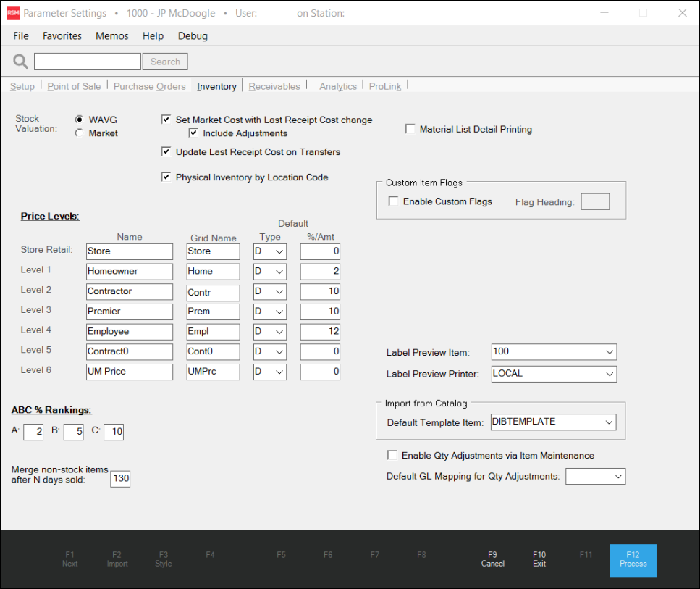700x589 pixels.
Task: Click the F12 Process button
Action: tap(633, 561)
